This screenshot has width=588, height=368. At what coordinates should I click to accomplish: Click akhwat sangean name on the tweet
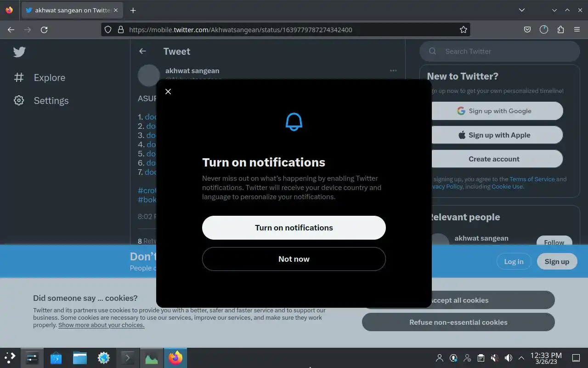point(192,71)
